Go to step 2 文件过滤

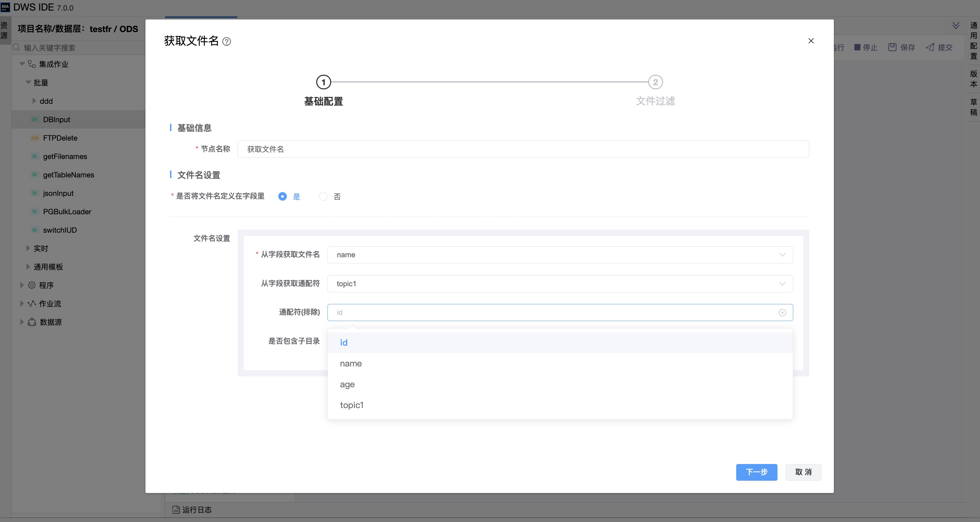[x=655, y=82]
